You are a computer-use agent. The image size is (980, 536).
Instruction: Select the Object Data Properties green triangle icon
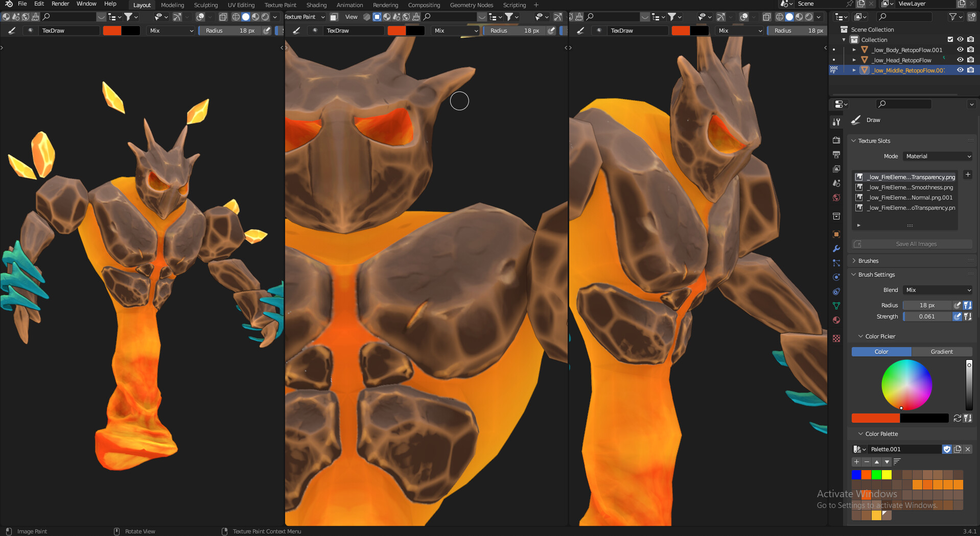click(836, 305)
